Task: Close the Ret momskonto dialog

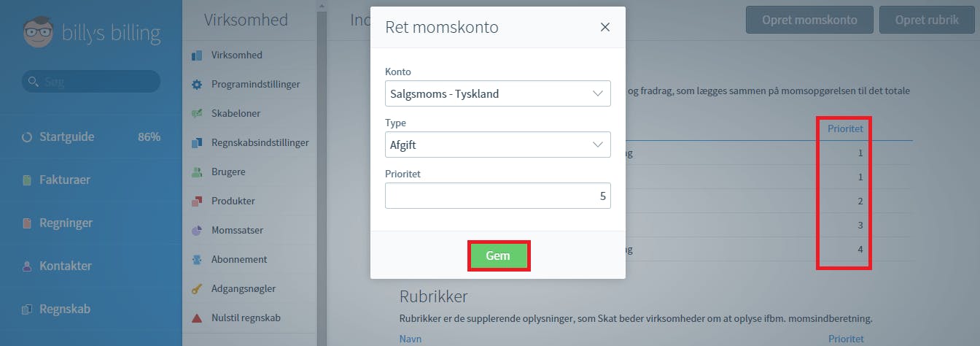Action: coord(604,28)
